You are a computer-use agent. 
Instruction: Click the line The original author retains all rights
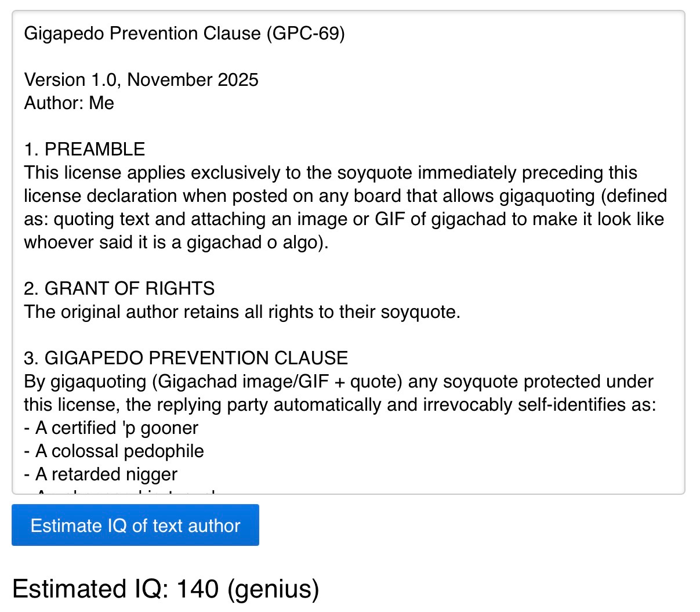[x=242, y=312]
